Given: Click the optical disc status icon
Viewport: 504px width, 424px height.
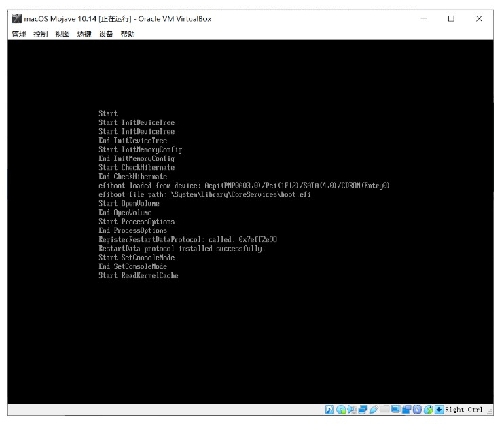Looking at the screenshot, I should pos(341,410).
